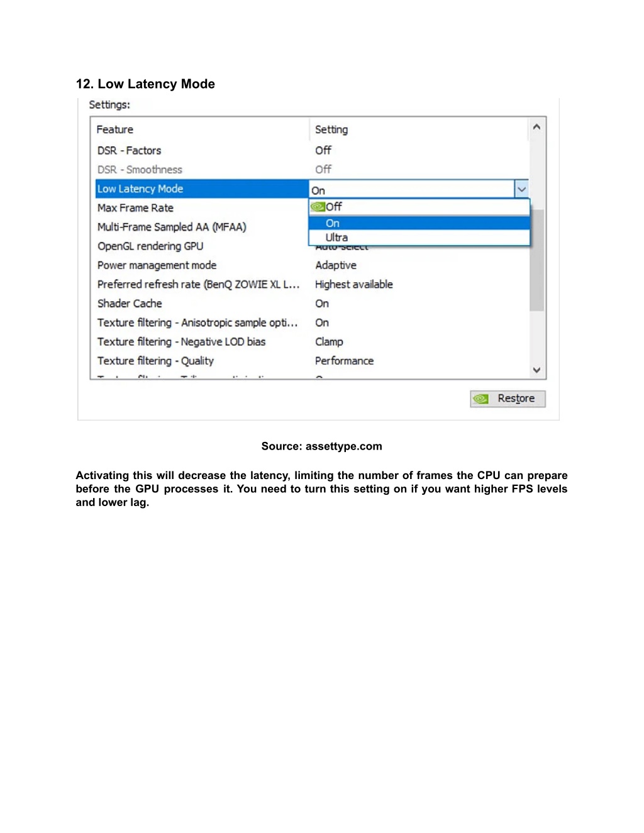Choose On in the latency dropdown list
Viewport: 644px width, 833px height.
tap(419, 223)
